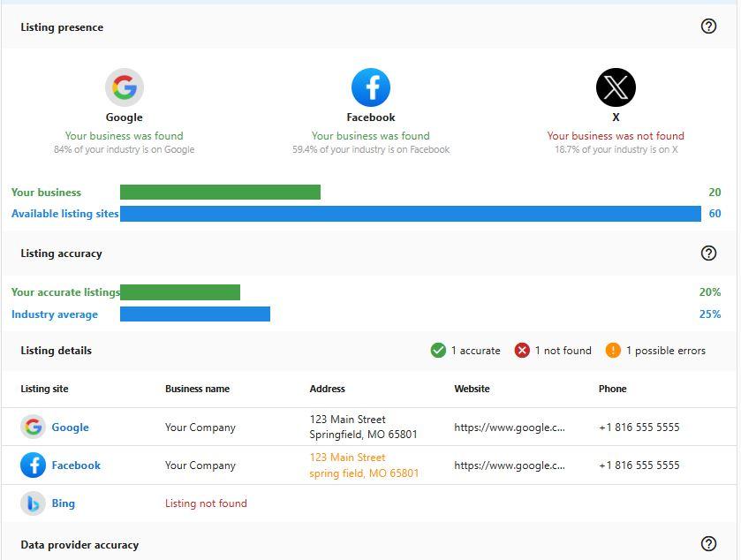
Task: Click the Google logo under Listing presence
Action: point(124,87)
